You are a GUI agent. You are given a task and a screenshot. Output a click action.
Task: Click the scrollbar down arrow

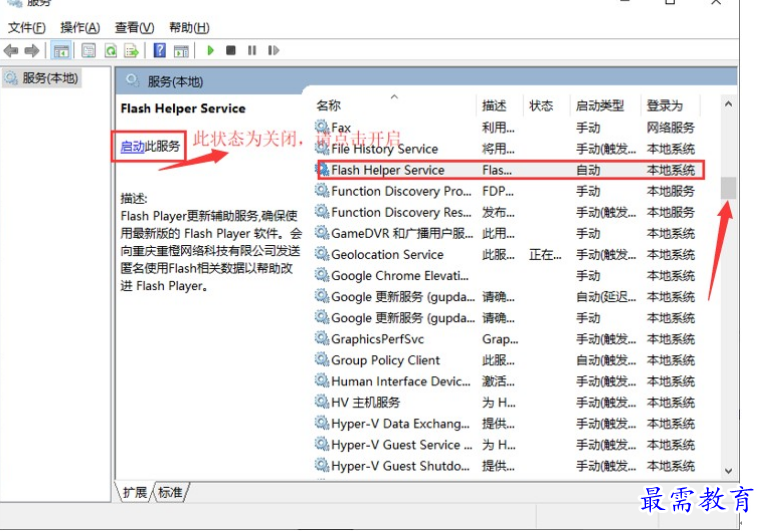[728, 470]
